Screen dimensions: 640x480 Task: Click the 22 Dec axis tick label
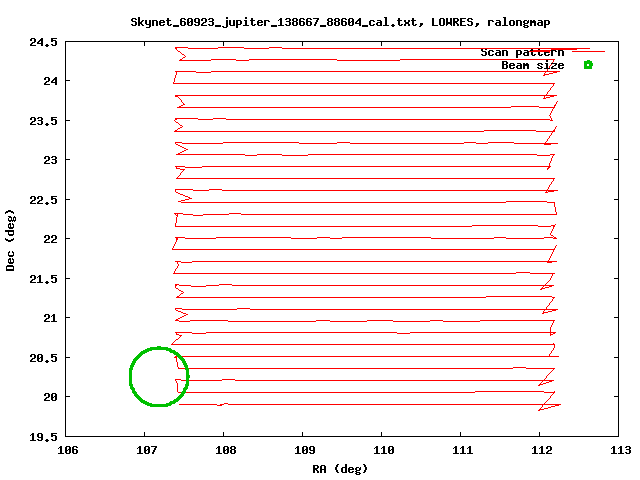(x=50, y=239)
